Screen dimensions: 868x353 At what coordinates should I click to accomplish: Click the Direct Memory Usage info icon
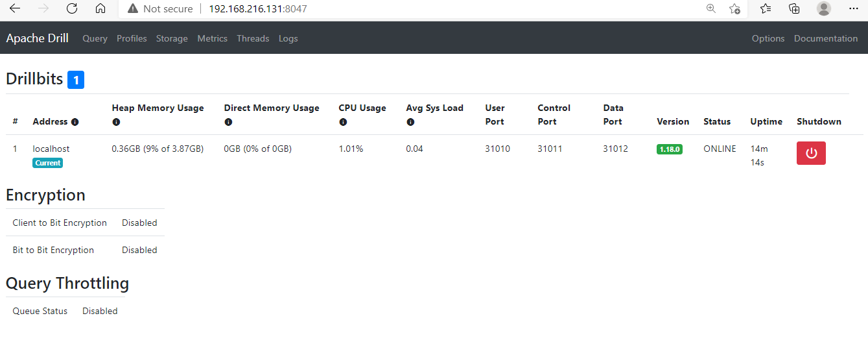(228, 122)
